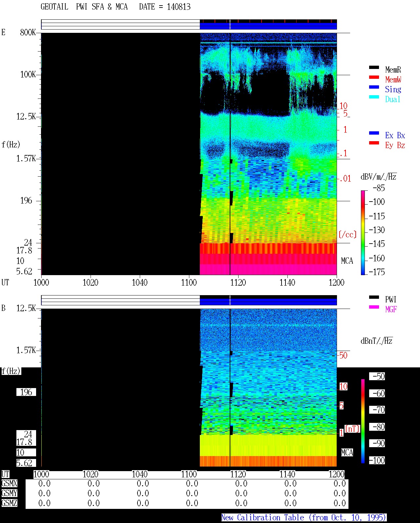Image resolution: width=420 pixels, height=523 pixels.
Task: Click the GSMX row label
Action: 10,483
